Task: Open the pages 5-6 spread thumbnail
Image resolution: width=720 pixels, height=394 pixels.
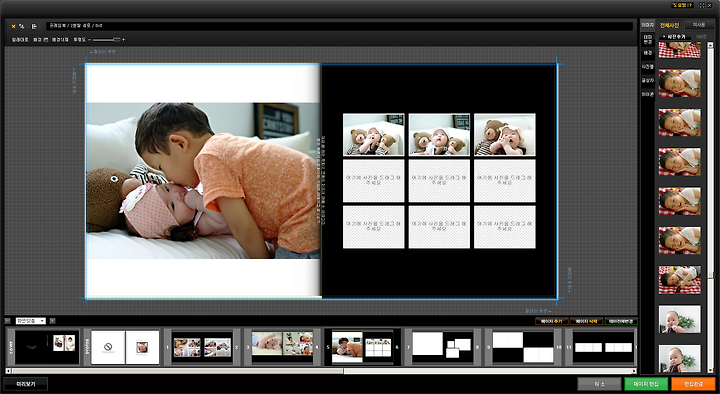Action: click(362, 347)
